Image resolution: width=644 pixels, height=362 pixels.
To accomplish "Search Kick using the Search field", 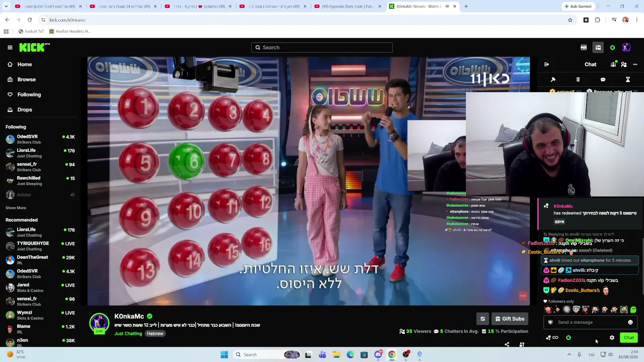I will tap(322, 47).
